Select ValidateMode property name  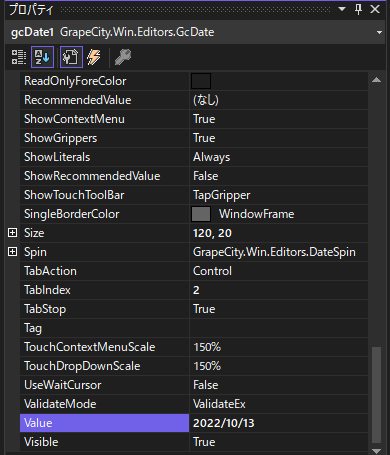60,404
